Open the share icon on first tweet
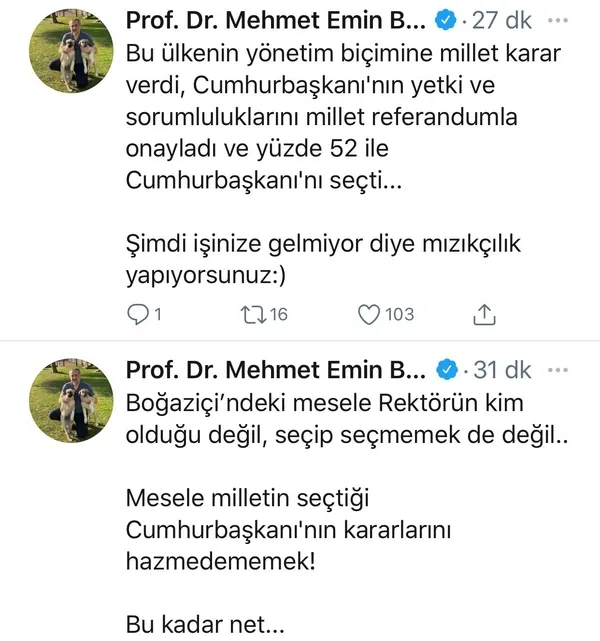The image size is (600, 641). coord(483,315)
